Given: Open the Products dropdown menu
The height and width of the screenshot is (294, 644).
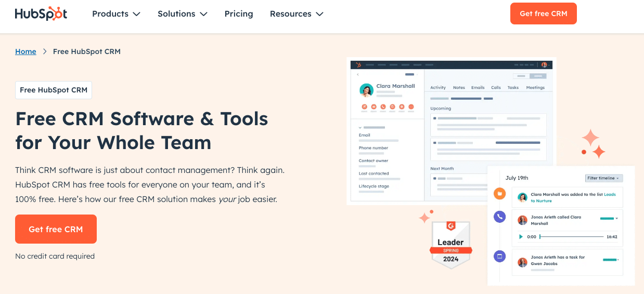Looking at the screenshot, I should click(x=116, y=14).
